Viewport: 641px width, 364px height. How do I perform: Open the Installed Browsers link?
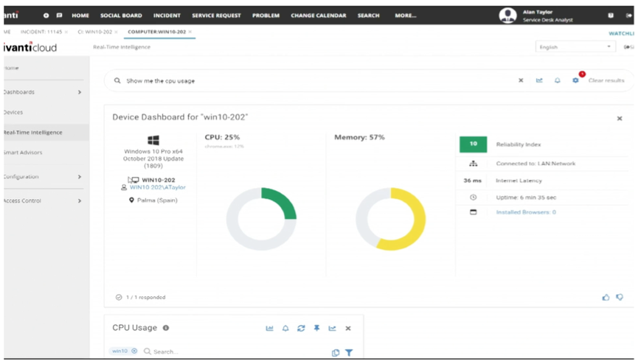pos(526,212)
